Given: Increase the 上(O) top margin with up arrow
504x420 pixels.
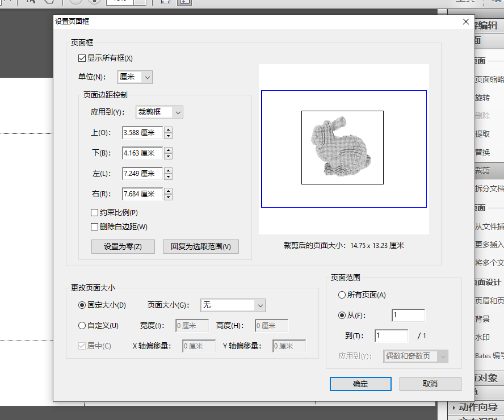Looking at the screenshot, I should pos(169,129).
